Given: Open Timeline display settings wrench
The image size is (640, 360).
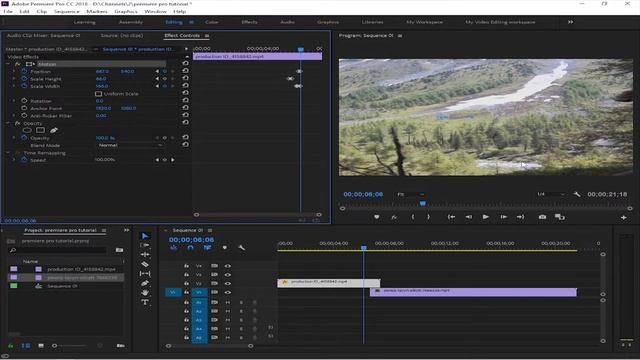Looking at the screenshot, I should point(242,248).
